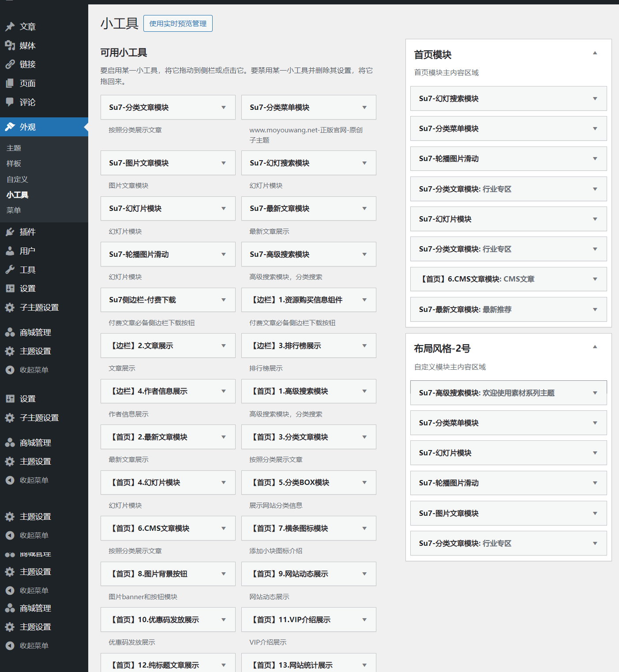Click the 链接 chain link icon
Image resolution: width=619 pixels, height=672 pixels.
[x=10, y=64]
